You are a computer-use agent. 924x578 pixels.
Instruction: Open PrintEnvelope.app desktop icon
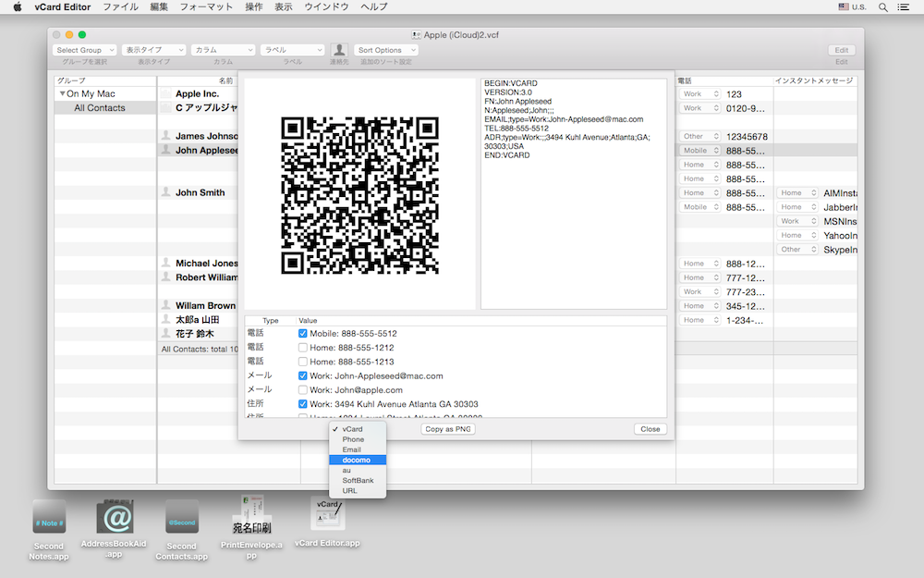coord(251,514)
